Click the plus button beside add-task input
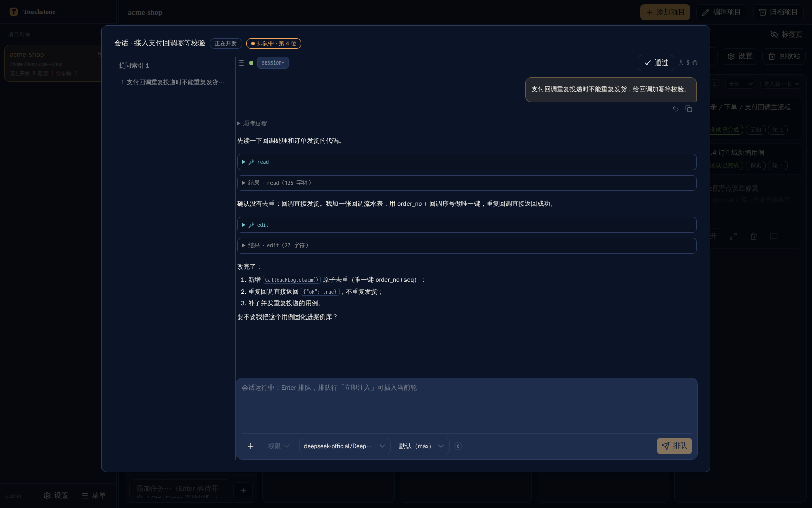Screen dimensions: 812x508 point(243,490)
